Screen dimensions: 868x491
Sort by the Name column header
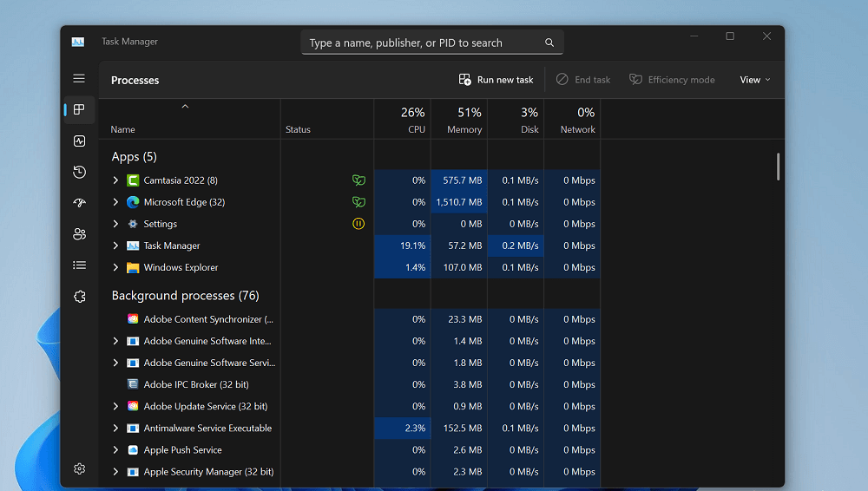[189, 119]
